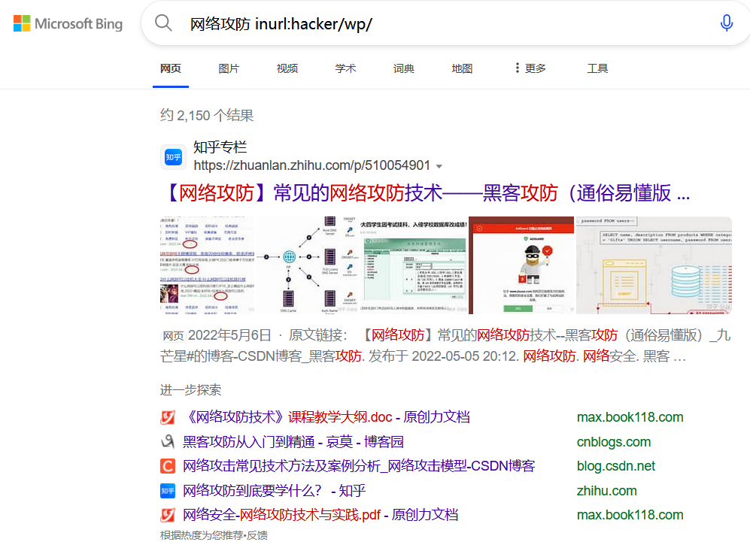750x560 pixels.
Task: Click the Zhihu site icon beside 知乎专栏
Action: (174, 157)
